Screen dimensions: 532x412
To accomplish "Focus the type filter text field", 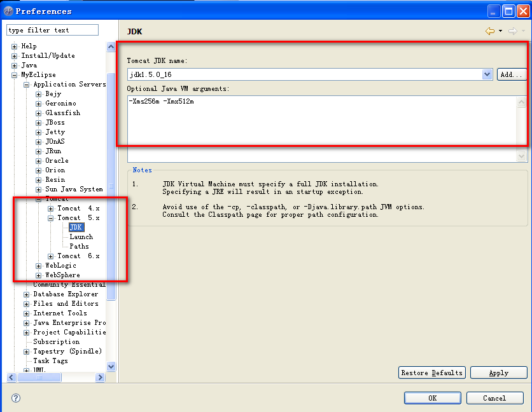I will 52,30.
